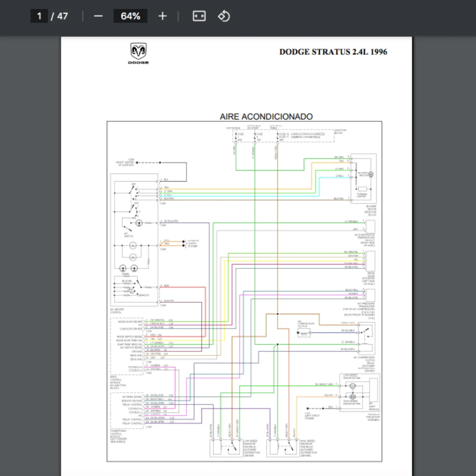Rotate the document counterclockwise
The image size is (476, 476).
tap(224, 16)
